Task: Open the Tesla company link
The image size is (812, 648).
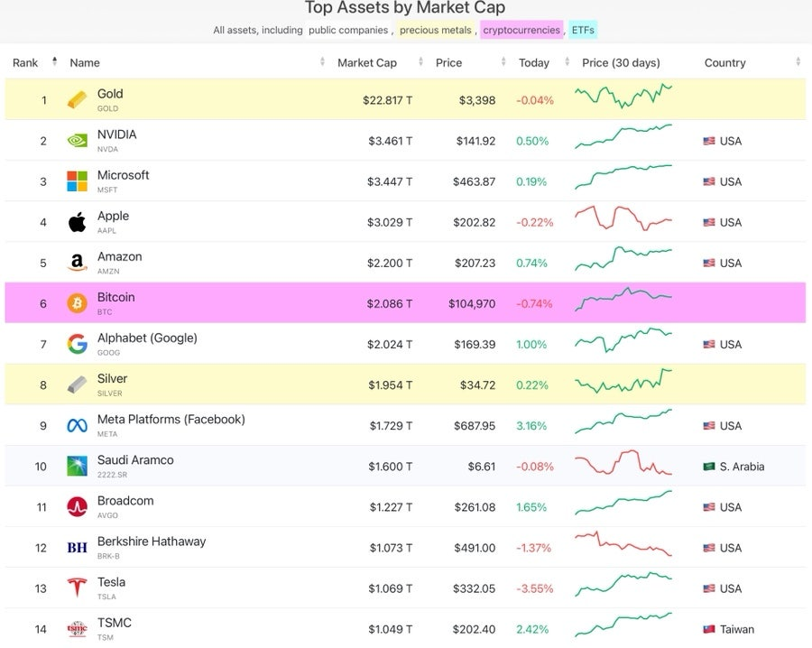Action: click(111, 582)
